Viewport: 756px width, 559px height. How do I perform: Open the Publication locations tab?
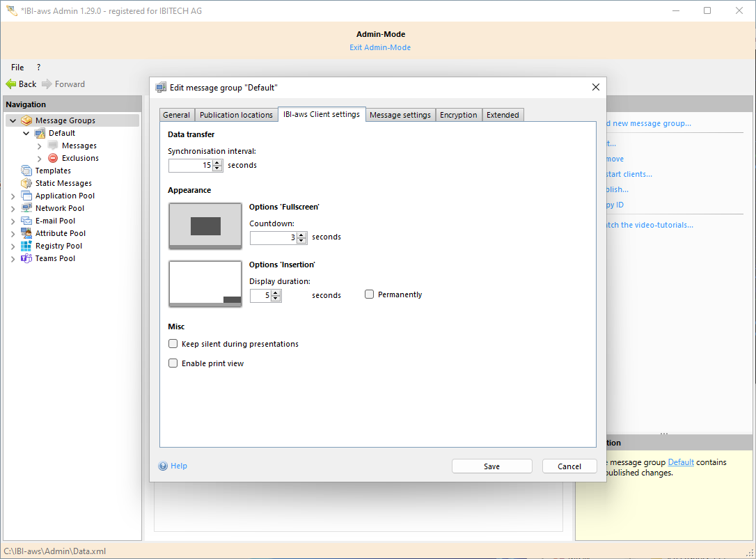pyautogui.click(x=236, y=115)
